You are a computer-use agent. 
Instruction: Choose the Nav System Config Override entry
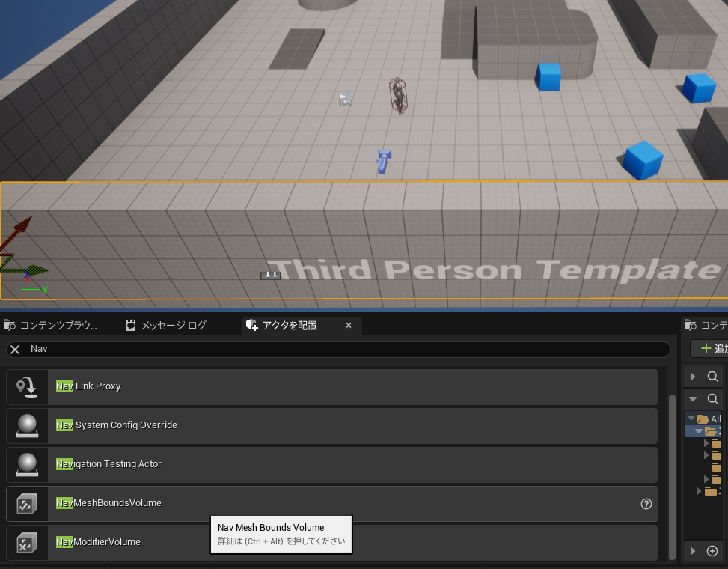tap(332, 426)
